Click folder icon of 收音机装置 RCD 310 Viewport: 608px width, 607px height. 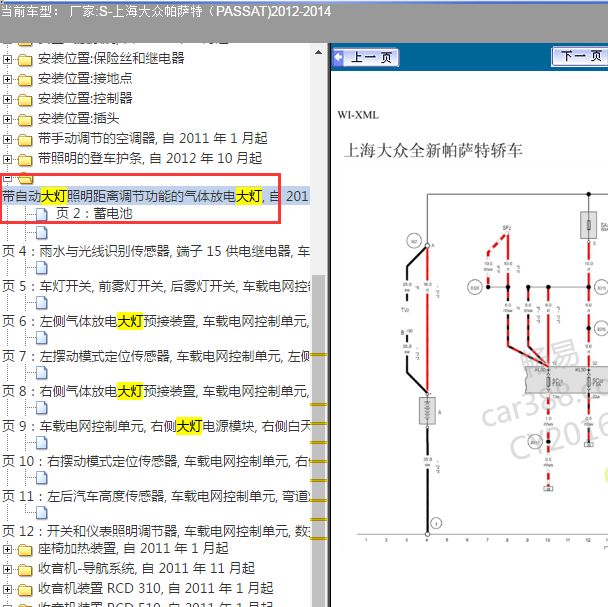click(25, 590)
